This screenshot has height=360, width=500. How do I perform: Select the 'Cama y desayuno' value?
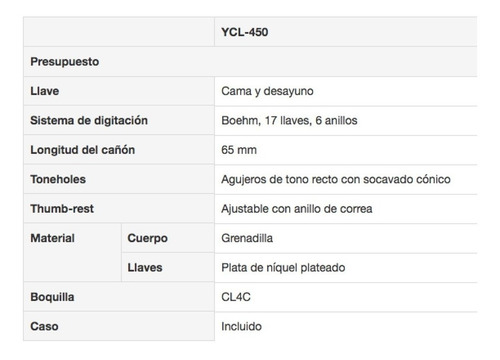tap(267, 91)
